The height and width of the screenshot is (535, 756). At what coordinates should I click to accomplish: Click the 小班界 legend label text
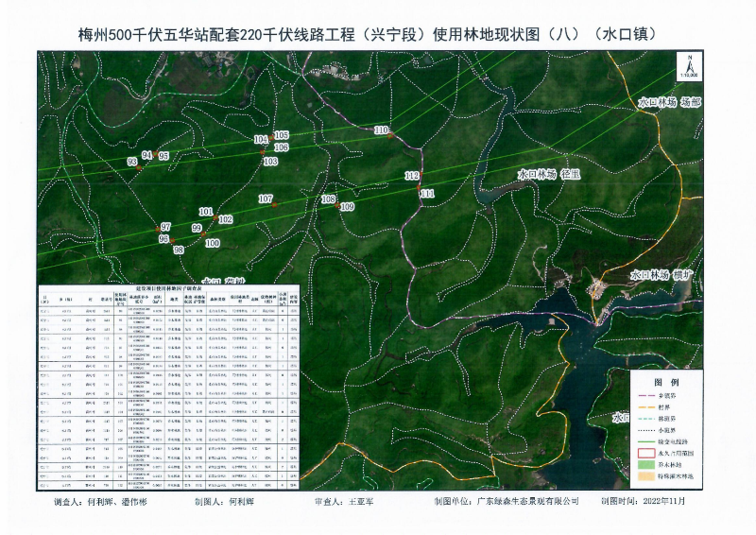point(667,431)
